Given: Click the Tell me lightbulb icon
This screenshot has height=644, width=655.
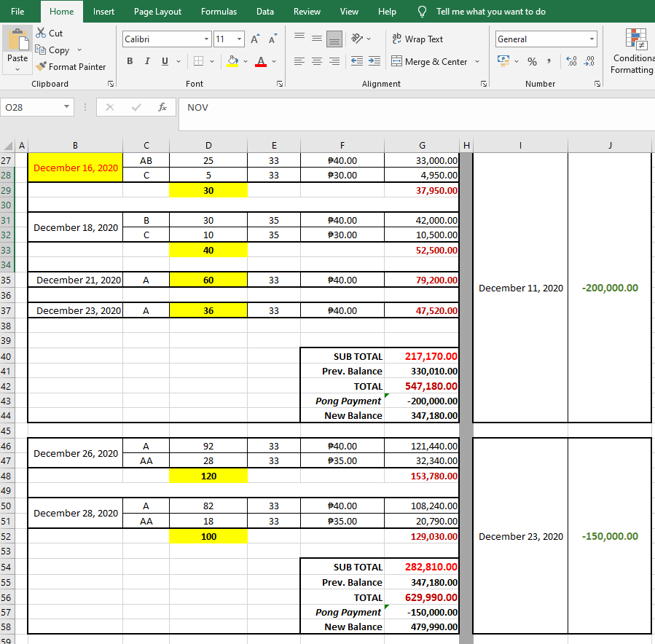Looking at the screenshot, I should tap(422, 11).
